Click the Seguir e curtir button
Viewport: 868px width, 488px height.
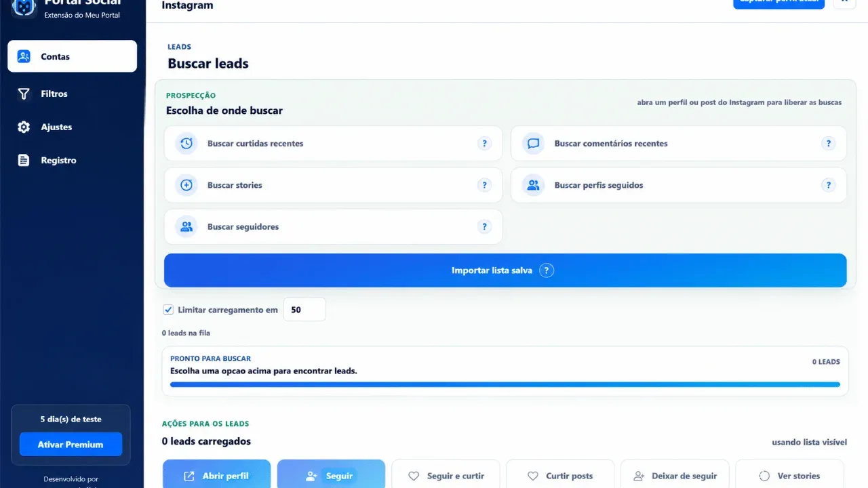pos(446,476)
